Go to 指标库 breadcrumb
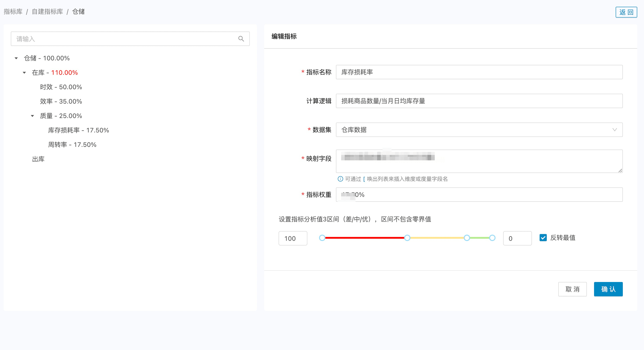This screenshot has width=644, height=350. (13, 11)
